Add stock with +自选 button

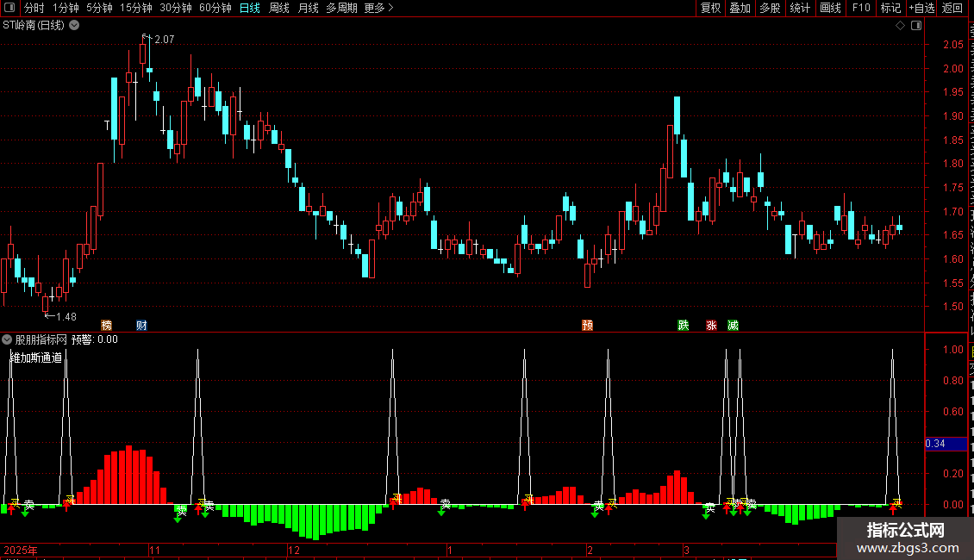click(x=921, y=8)
